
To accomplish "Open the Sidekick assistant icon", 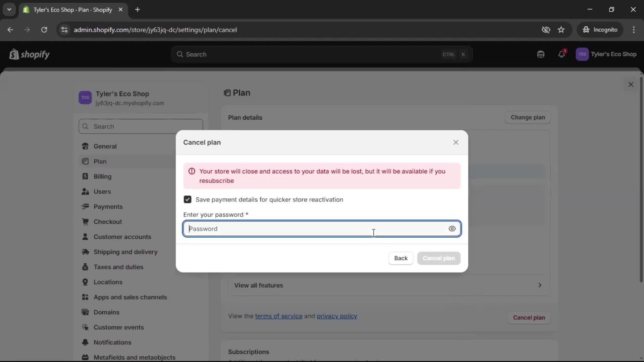I will coord(541,54).
